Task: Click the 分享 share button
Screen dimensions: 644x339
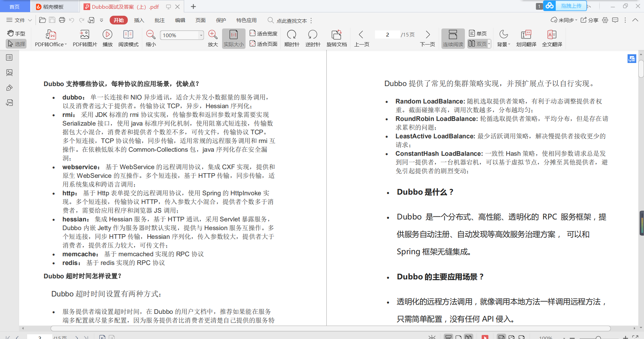Action: [590, 20]
